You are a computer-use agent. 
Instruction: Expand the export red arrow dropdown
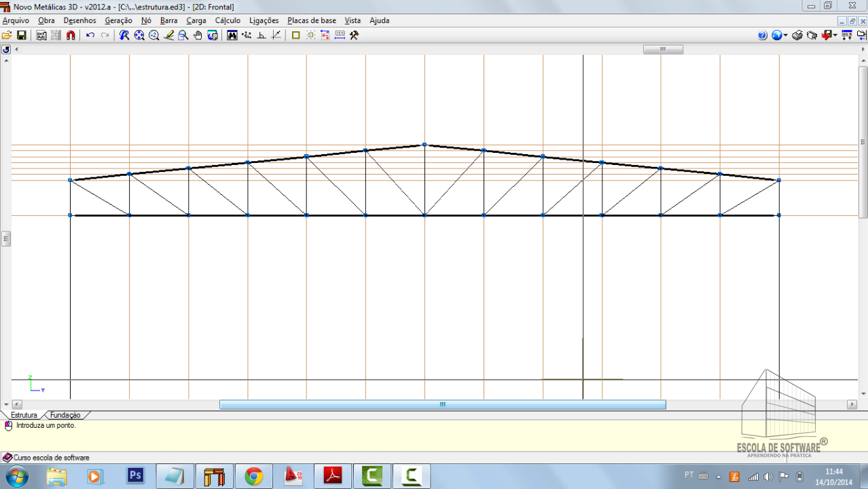click(x=835, y=35)
